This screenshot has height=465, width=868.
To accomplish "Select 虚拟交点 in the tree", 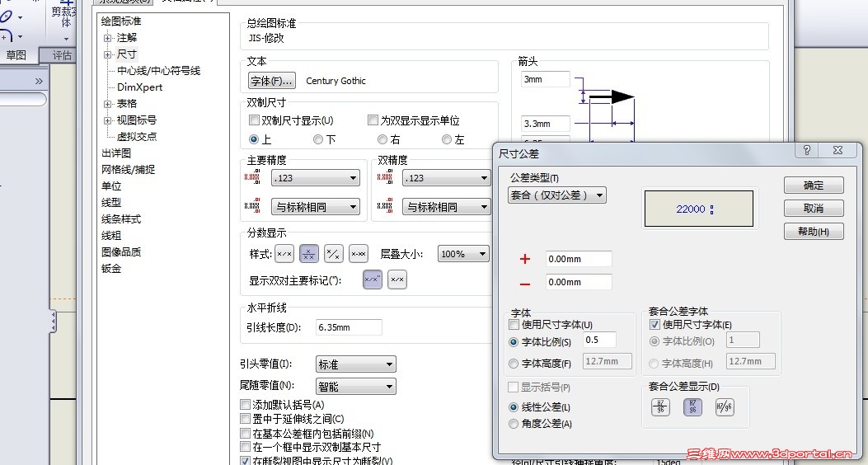I will pos(136,136).
